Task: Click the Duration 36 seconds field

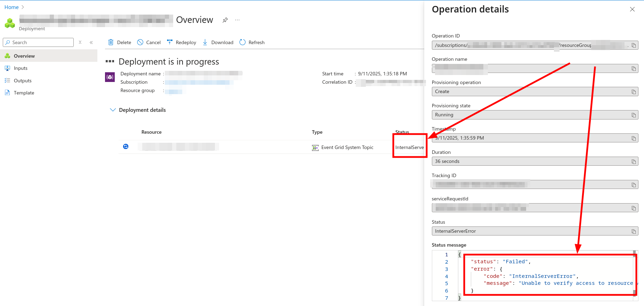Action: [535, 162]
